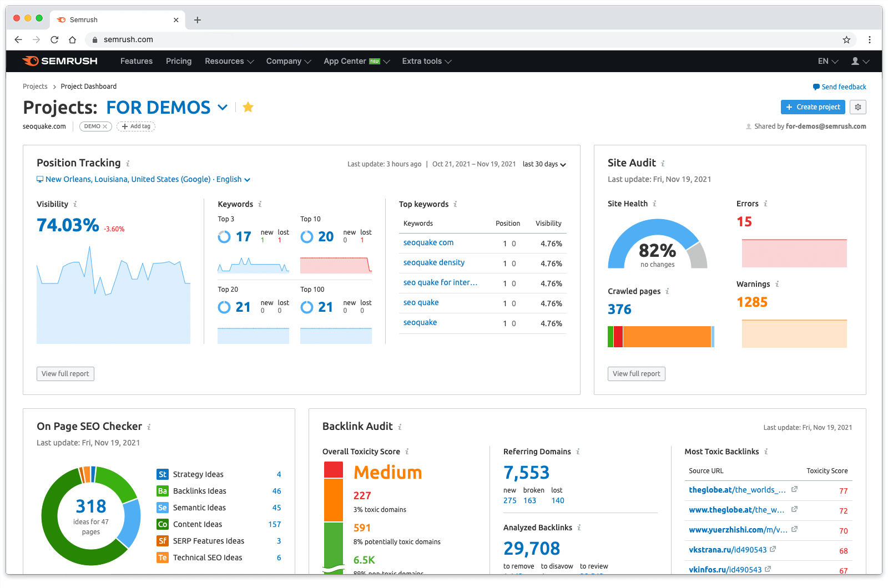Bookmark this page with star icon
Viewport: 888px width, 588px height.
[x=846, y=39]
